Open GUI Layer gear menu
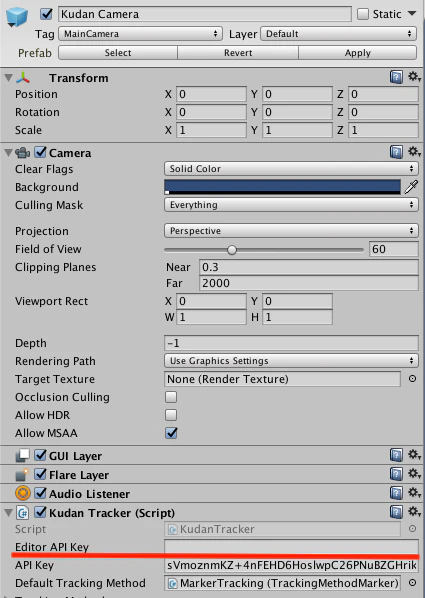 coord(414,455)
